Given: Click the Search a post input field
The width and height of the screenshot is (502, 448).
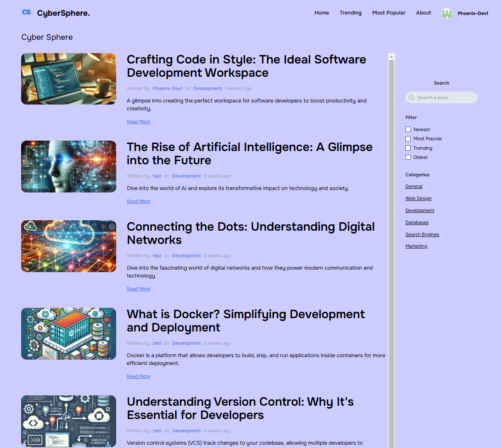Looking at the screenshot, I should click(441, 97).
